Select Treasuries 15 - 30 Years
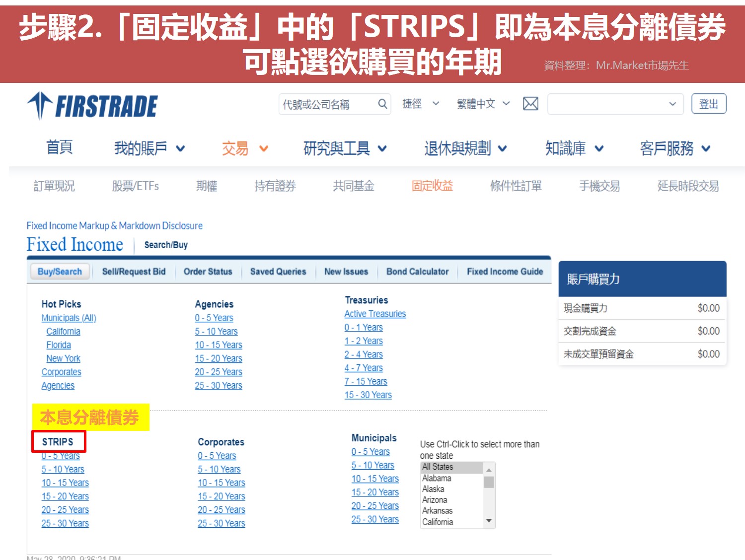This screenshot has width=745, height=560. [368, 395]
